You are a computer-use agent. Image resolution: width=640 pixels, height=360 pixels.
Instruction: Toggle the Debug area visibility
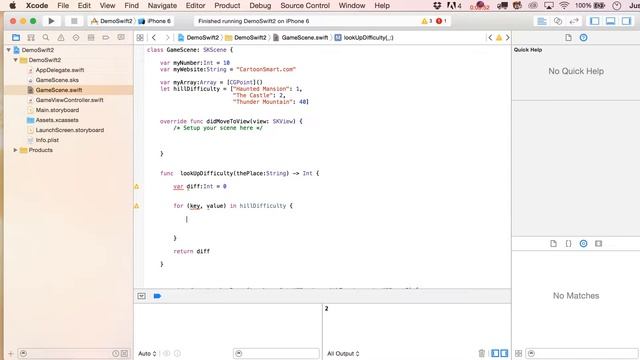point(610,21)
